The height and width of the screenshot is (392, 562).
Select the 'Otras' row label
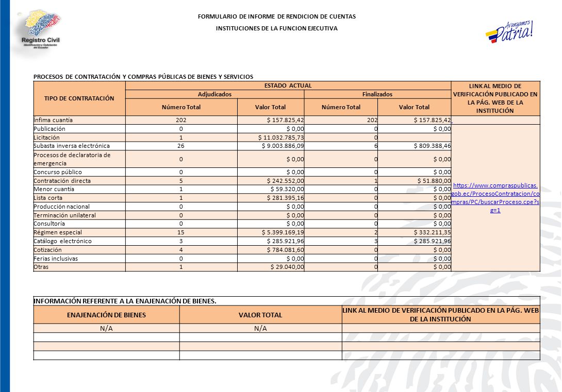pos(41,267)
